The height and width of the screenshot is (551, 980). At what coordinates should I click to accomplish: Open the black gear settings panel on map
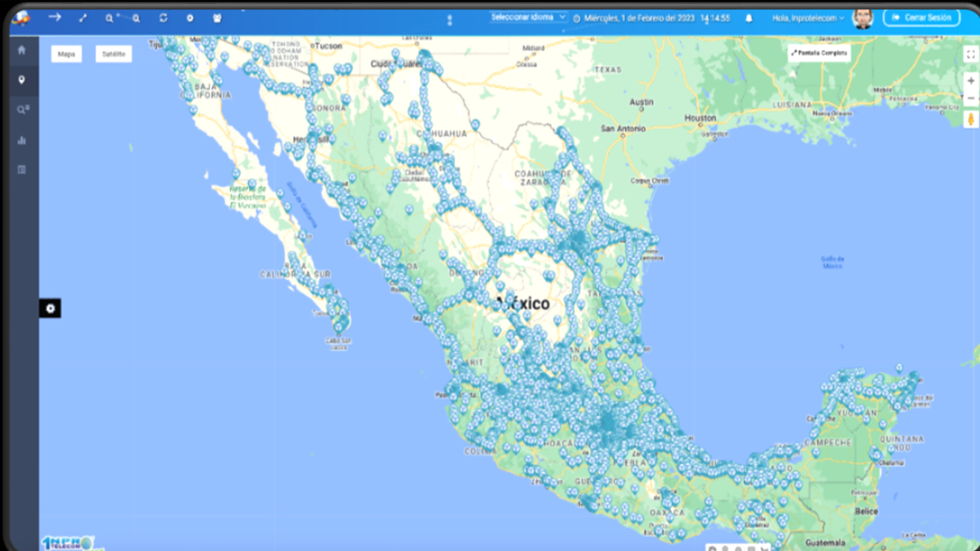[x=50, y=308]
